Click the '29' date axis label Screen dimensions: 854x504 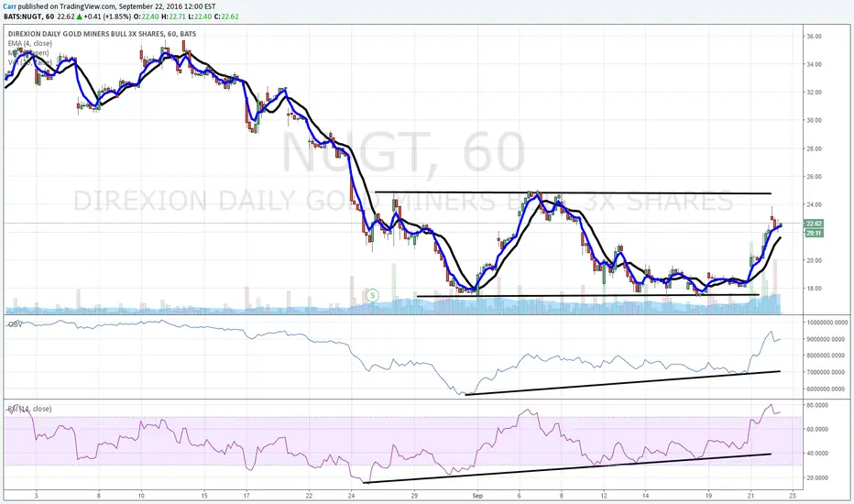coord(414,496)
